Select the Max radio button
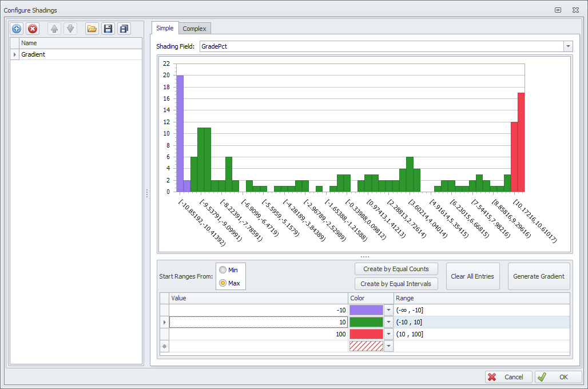 (x=223, y=283)
